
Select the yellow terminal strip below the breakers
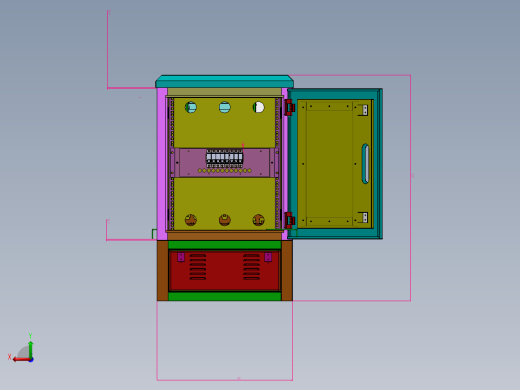pyautogui.click(x=224, y=171)
